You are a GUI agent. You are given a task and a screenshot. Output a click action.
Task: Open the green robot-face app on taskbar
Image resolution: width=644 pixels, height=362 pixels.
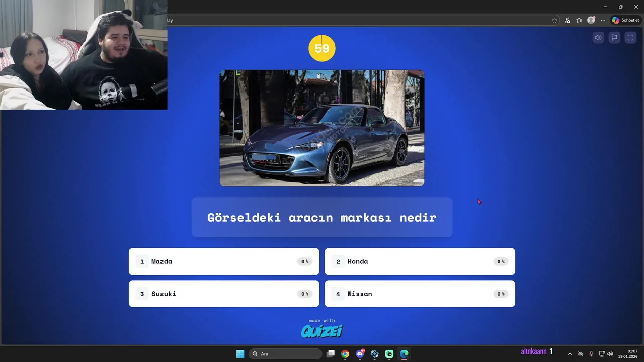pyautogui.click(x=389, y=354)
